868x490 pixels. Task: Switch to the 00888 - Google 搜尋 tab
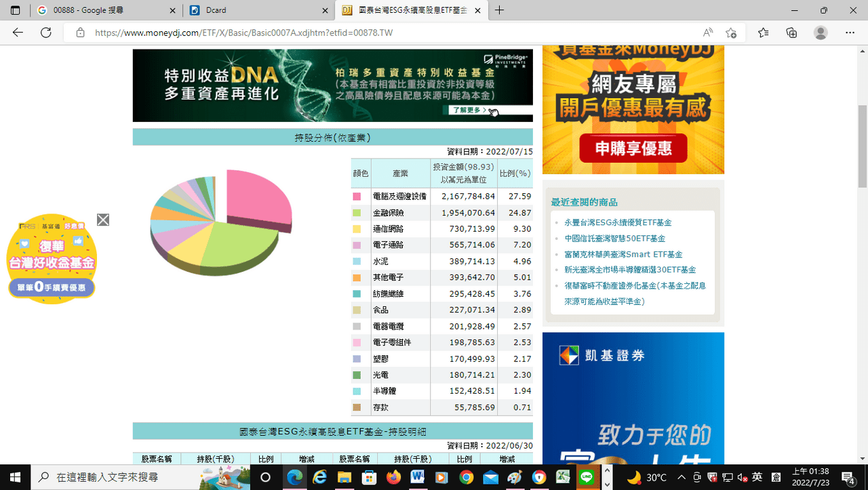(107, 10)
